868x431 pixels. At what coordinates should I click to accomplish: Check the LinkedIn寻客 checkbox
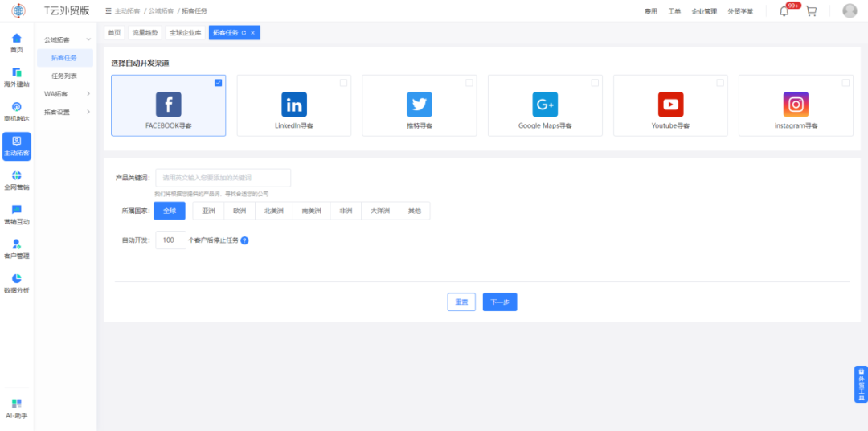343,83
